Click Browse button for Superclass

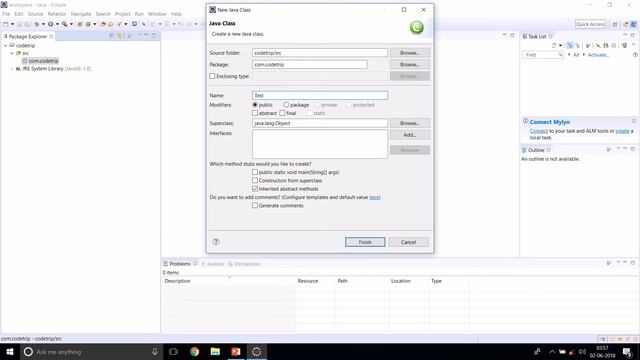(x=410, y=123)
